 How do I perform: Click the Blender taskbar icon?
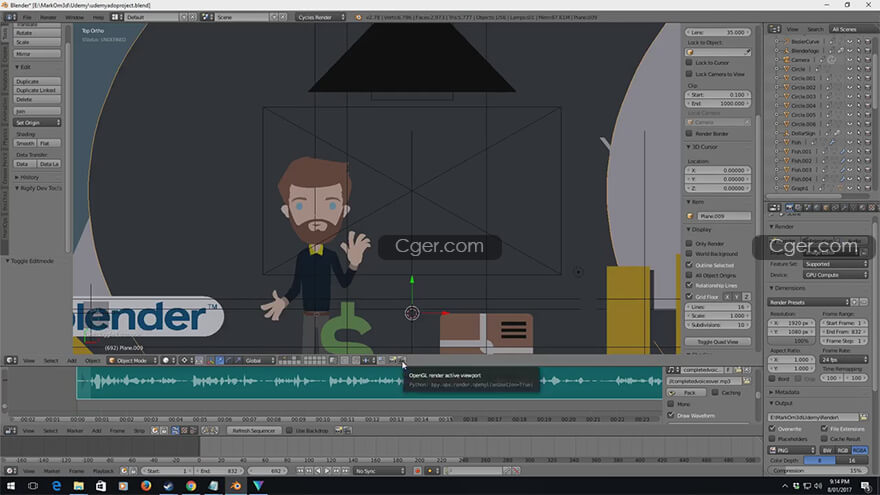pos(236,486)
